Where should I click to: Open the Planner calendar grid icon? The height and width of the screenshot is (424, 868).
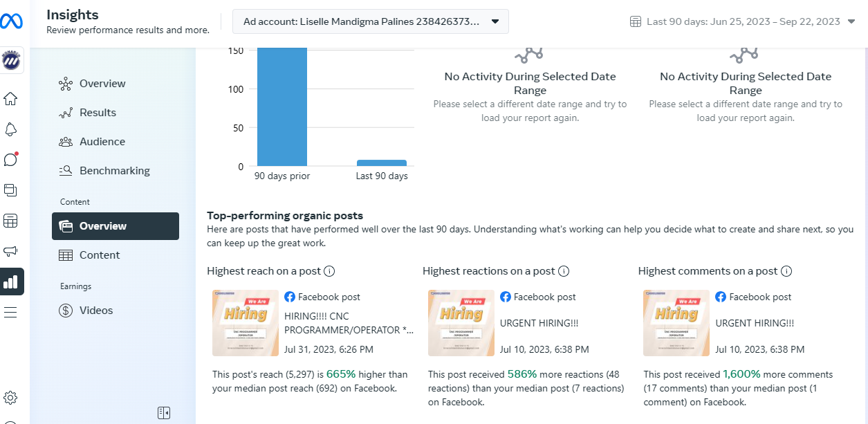(x=10, y=221)
